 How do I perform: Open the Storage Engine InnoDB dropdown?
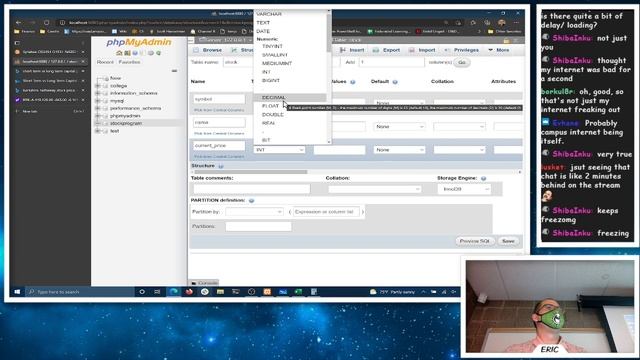464,189
